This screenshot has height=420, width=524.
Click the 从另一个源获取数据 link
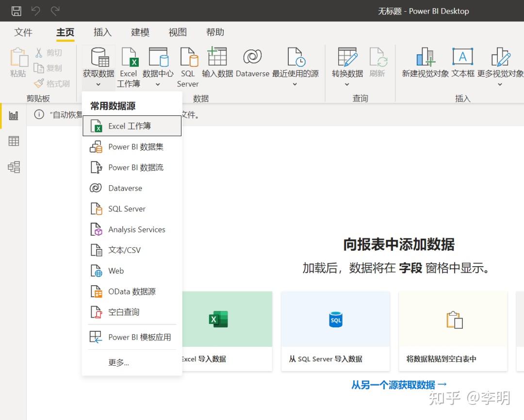coord(399,385)
